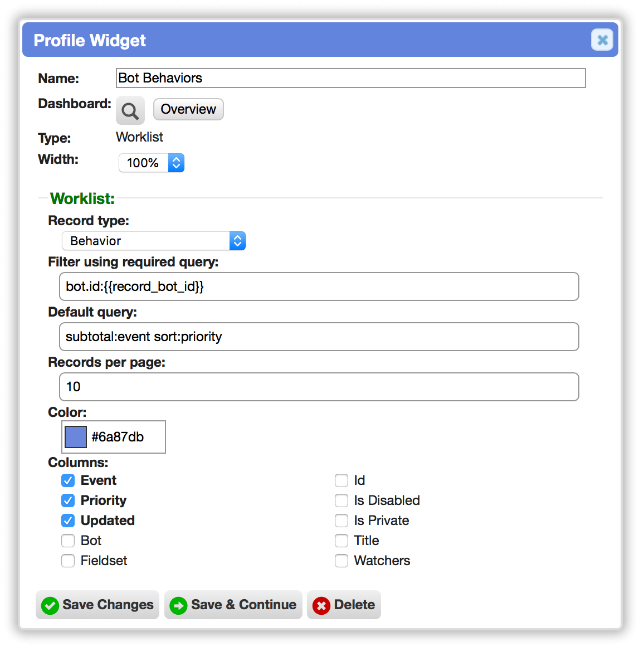Click the Overview dashboard button
This screenshot has height=651, width=644.
[188, 109]
